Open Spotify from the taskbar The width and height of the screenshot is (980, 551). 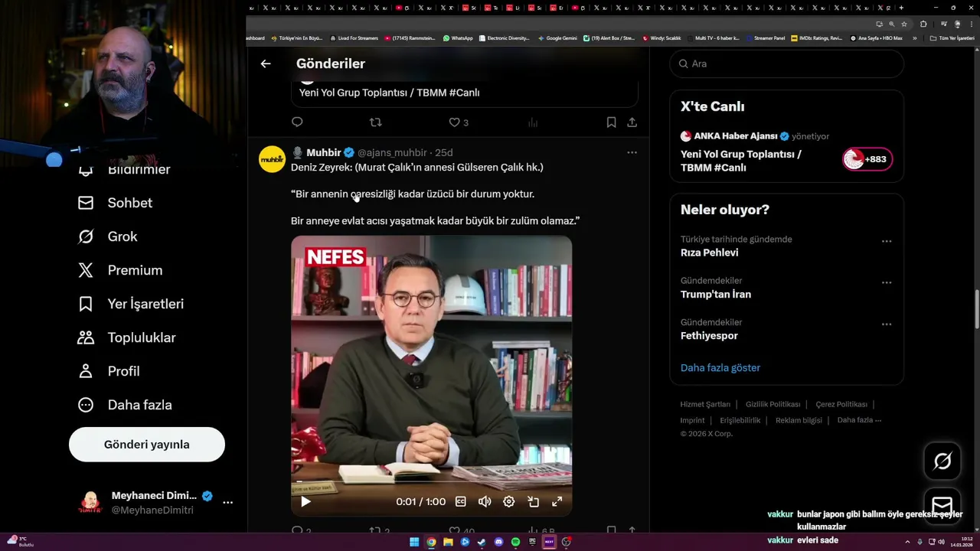[515, 542]
